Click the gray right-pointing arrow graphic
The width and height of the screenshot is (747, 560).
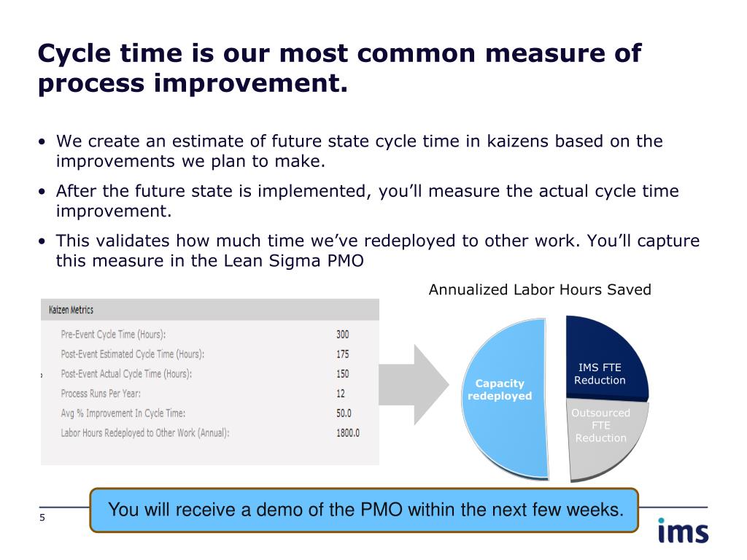414,385
